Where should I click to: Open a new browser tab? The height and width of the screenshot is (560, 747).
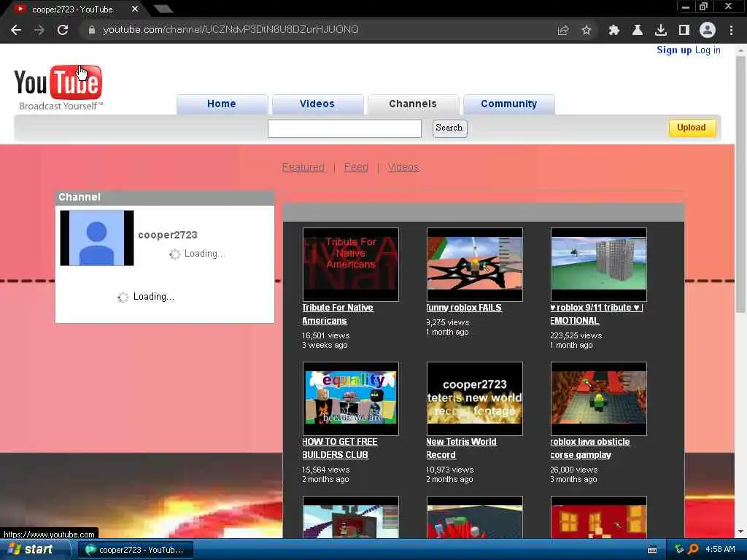[x=163, y=9]
